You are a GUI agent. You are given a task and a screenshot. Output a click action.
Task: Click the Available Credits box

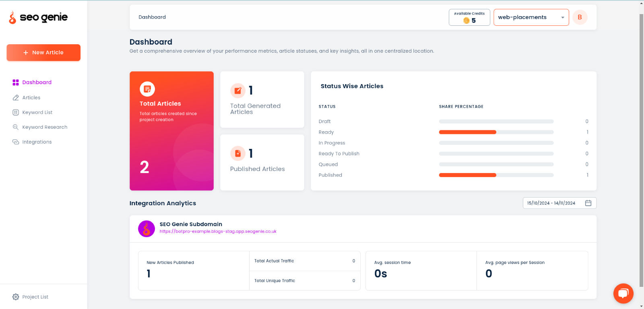point(469,17)
